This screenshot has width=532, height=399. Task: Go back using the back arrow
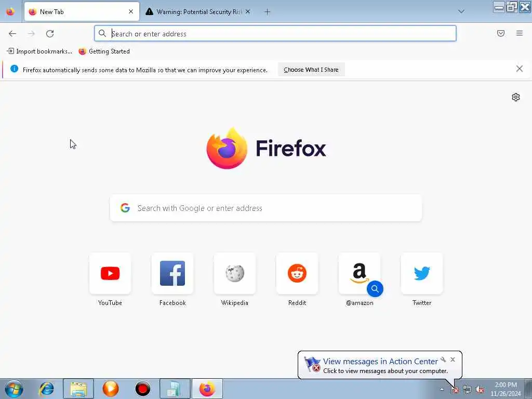12,34
